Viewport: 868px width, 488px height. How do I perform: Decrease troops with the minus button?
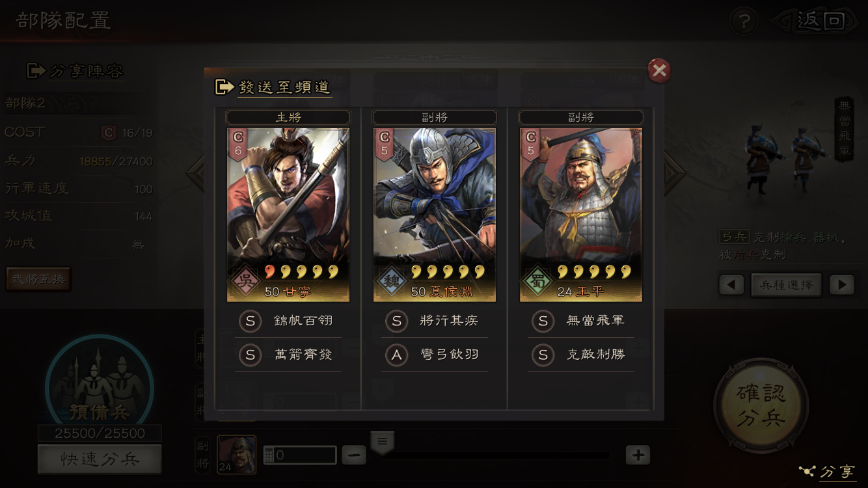pos(354,455)
